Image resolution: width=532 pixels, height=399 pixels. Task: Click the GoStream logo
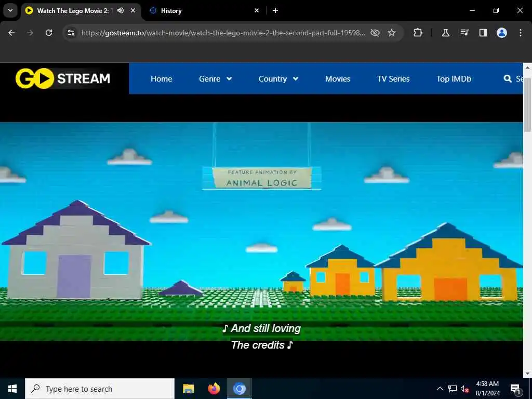[x=63, y=78]
